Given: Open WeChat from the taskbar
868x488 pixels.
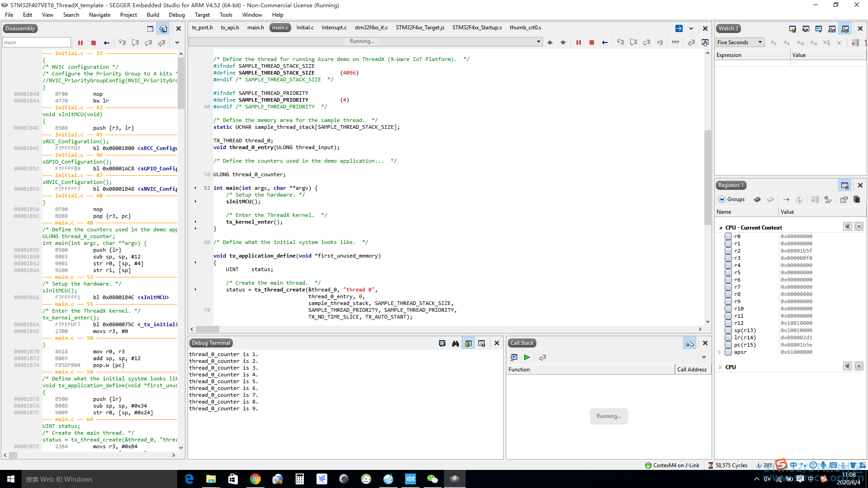Looking at the screenshot, I should point(432,479).
